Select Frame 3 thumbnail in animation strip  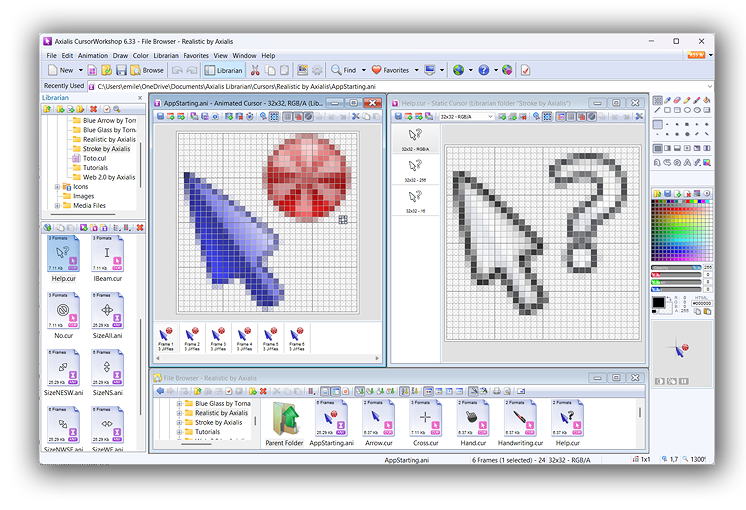tap(217, 336)
